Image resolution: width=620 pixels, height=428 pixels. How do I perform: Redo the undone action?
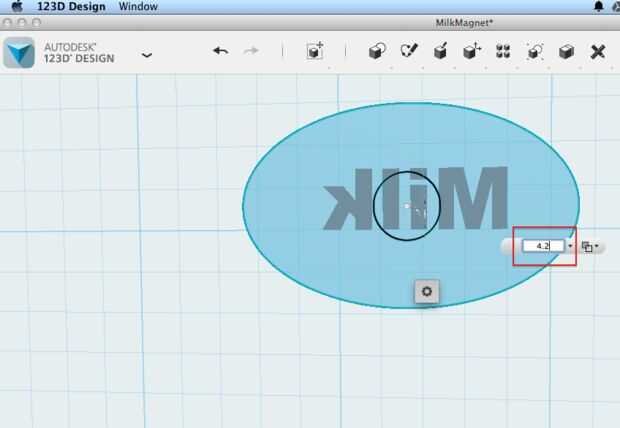point(251,51)
